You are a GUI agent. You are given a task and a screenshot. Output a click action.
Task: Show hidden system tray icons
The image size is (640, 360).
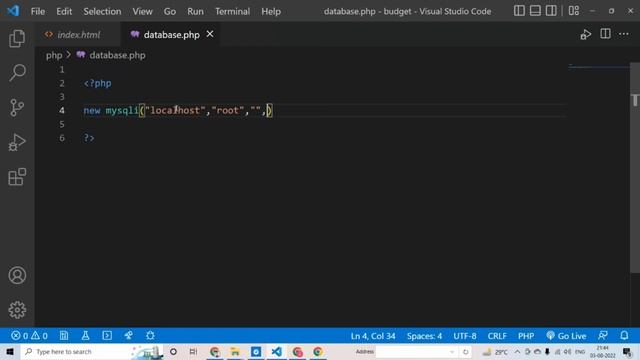tap(517, 351)
